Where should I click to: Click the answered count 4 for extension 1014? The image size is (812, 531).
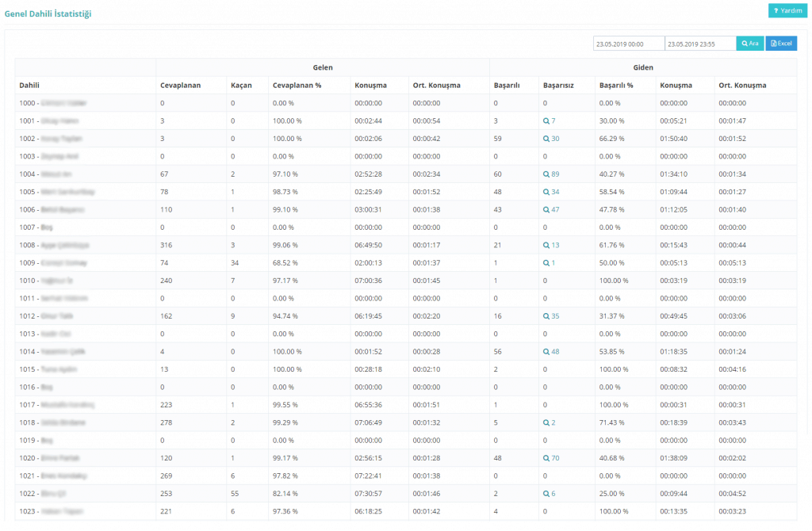(x=163, y=352)
